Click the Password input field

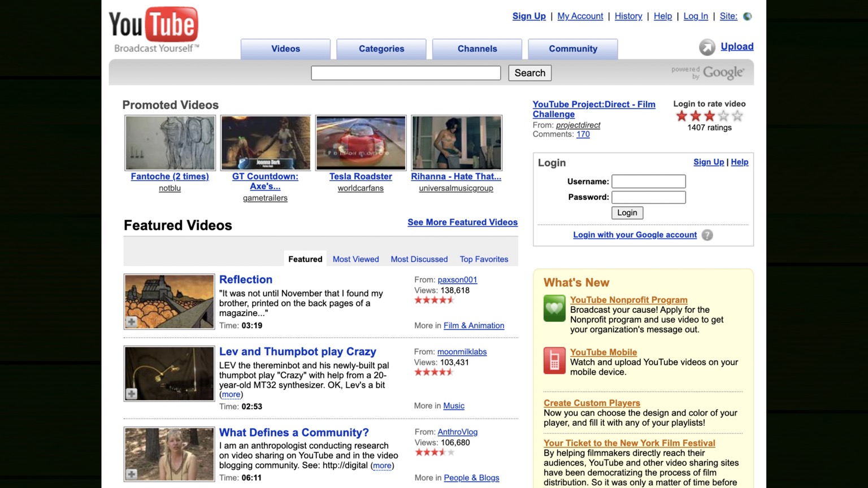tap(649, 197)
